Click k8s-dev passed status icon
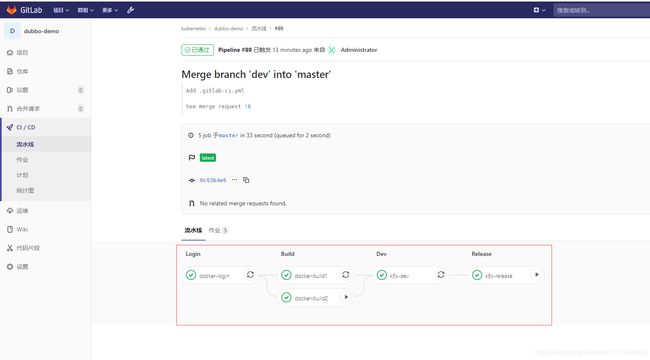650x360 pixels. coord(382,275)
